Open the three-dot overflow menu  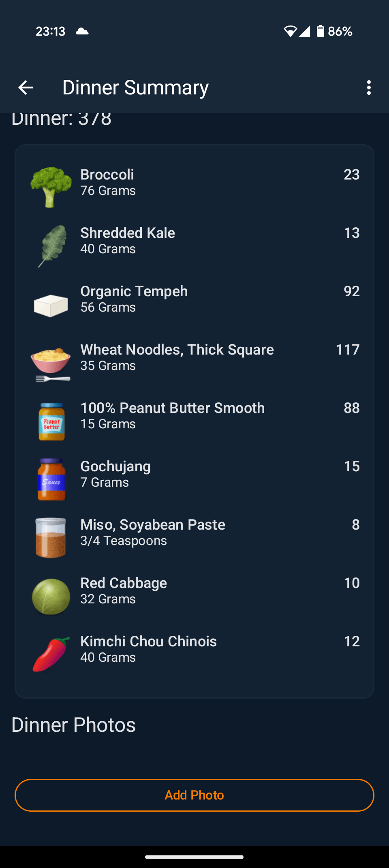(x=368, y=88)
